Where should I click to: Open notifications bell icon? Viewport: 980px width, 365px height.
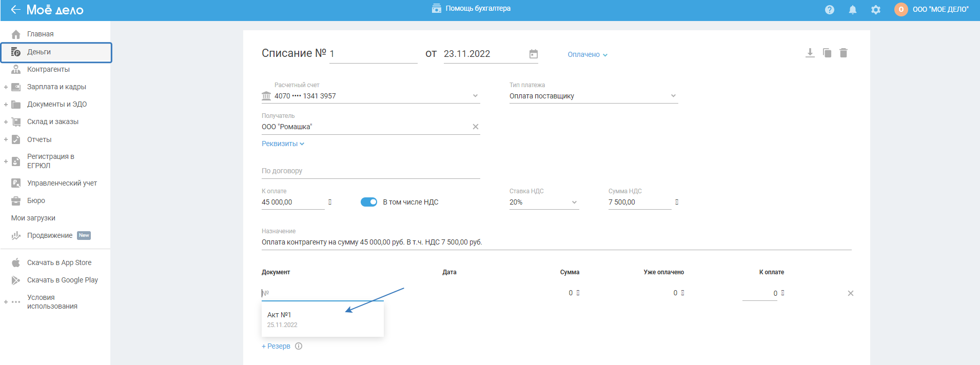pos(852,10)
